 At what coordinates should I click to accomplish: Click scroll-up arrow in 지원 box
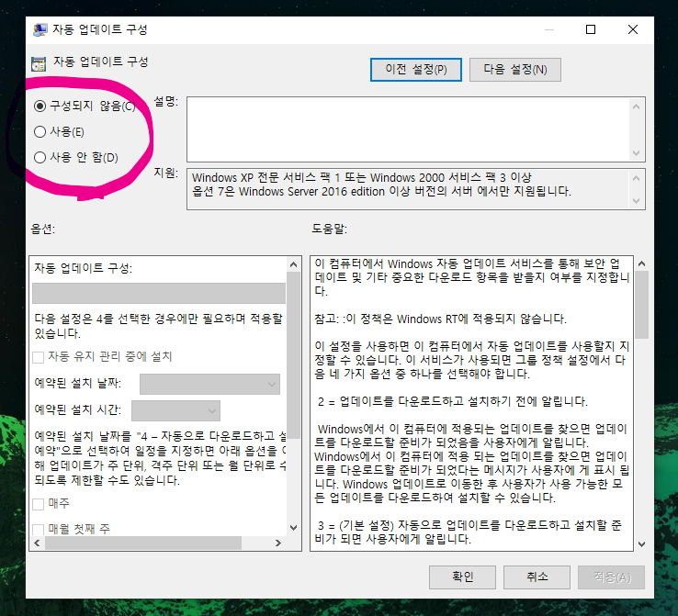(636, 177)
